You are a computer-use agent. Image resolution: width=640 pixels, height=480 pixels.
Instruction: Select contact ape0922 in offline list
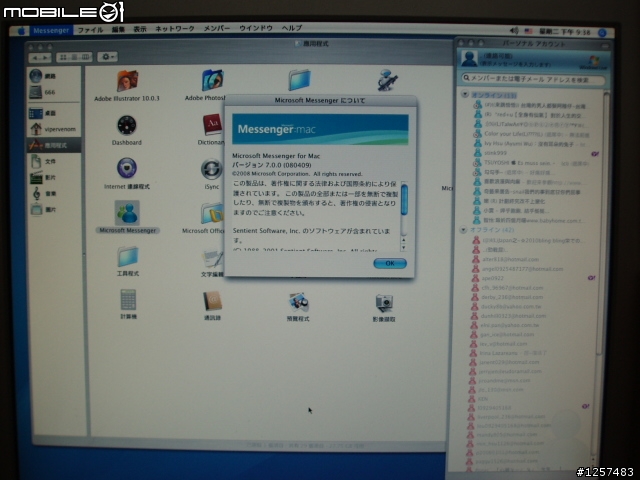492,278
